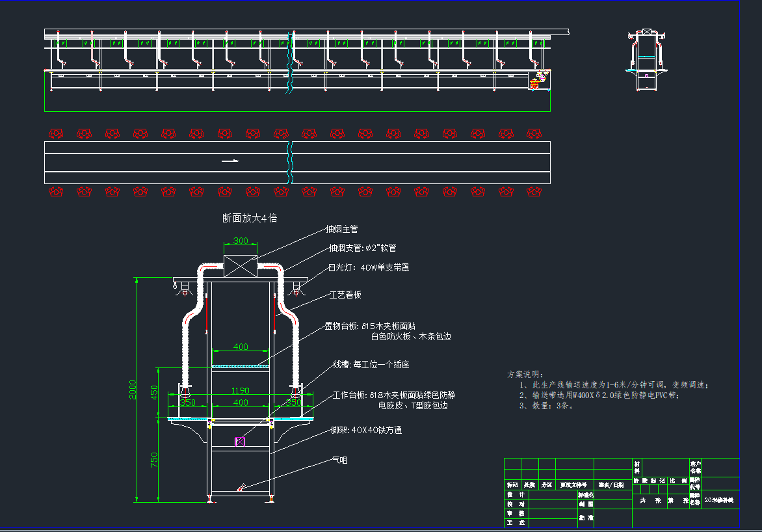Select the magenta socket symbol in enlarged section
This screenshot has height=532, width=762.
coord(240,442)
